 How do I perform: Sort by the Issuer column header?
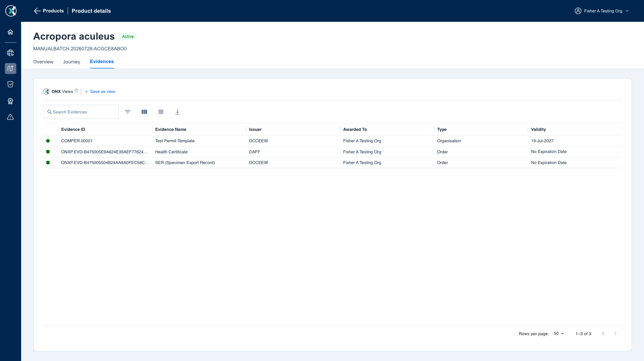[x=255, y=130]
